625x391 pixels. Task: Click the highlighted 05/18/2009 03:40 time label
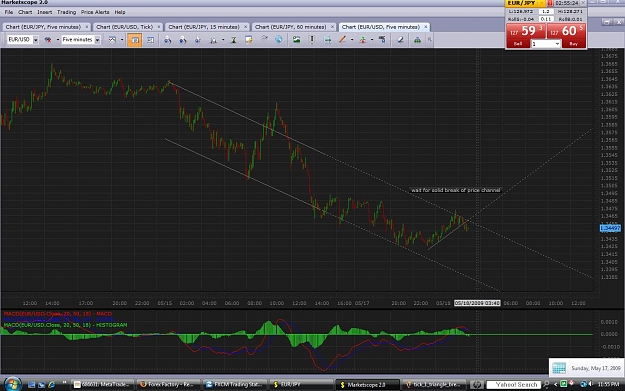click(477, 303)
